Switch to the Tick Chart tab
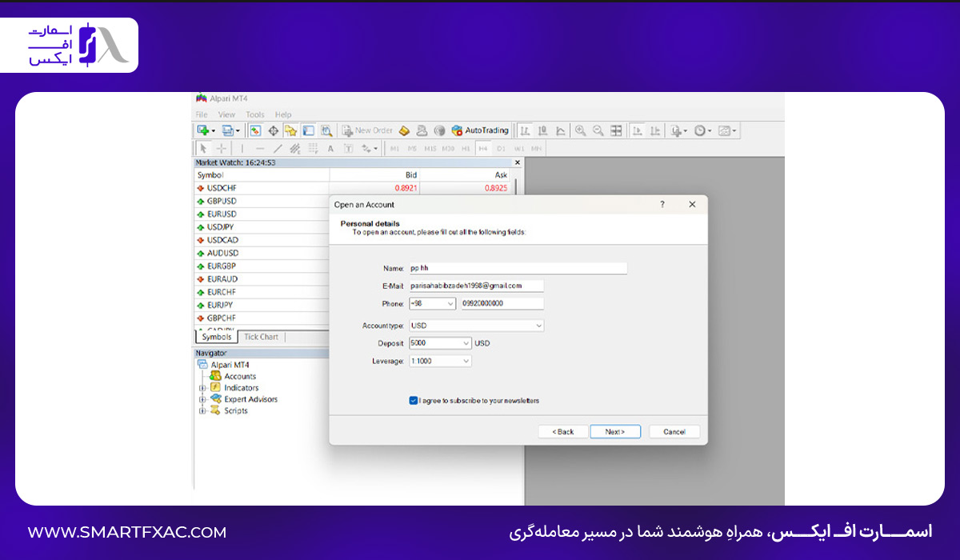 [261, 337]
